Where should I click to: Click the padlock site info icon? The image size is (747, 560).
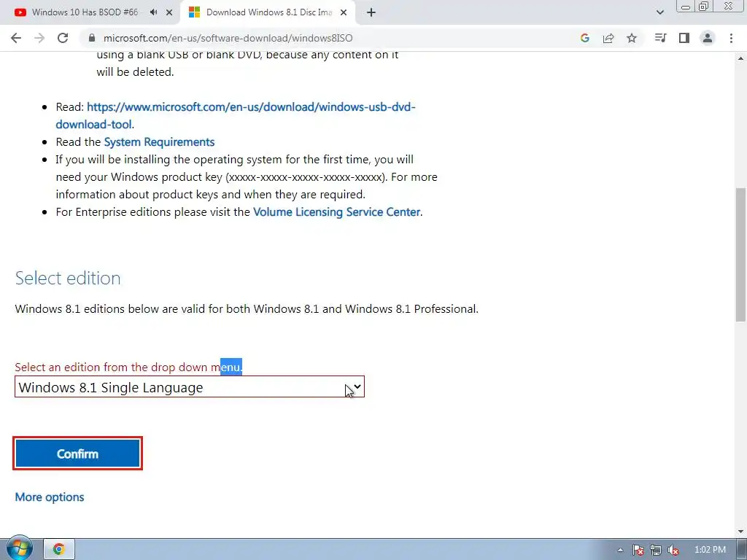click(92, 38)
